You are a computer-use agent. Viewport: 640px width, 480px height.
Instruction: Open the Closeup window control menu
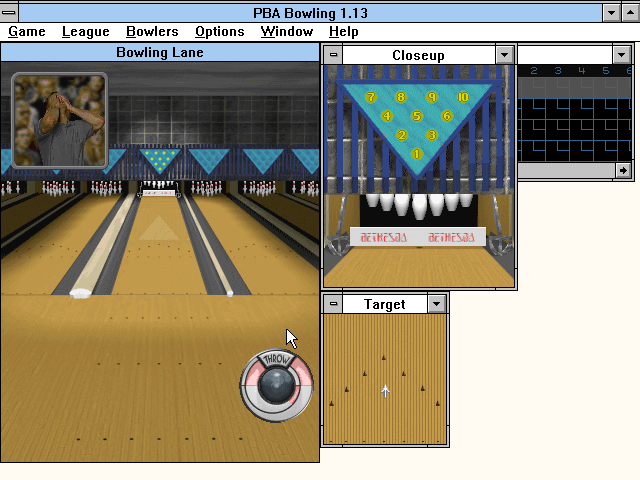(x=334, y=55)
